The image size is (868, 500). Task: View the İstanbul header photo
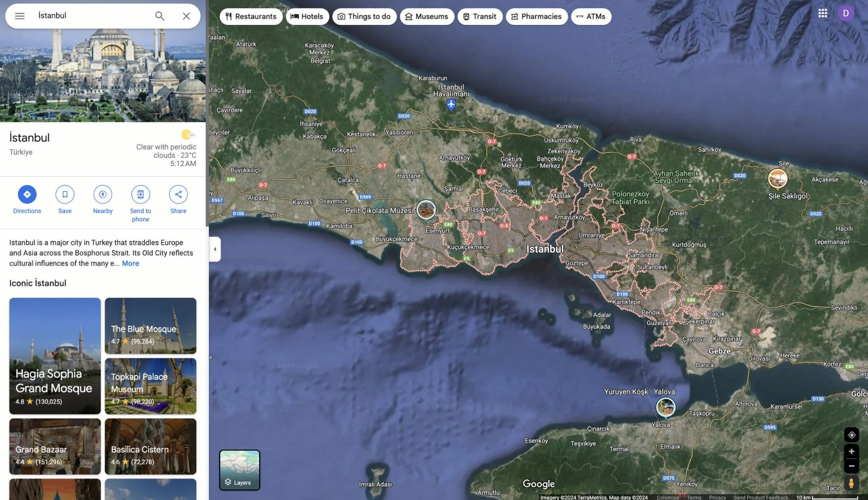pyautogui.click(x=103, y=75)
